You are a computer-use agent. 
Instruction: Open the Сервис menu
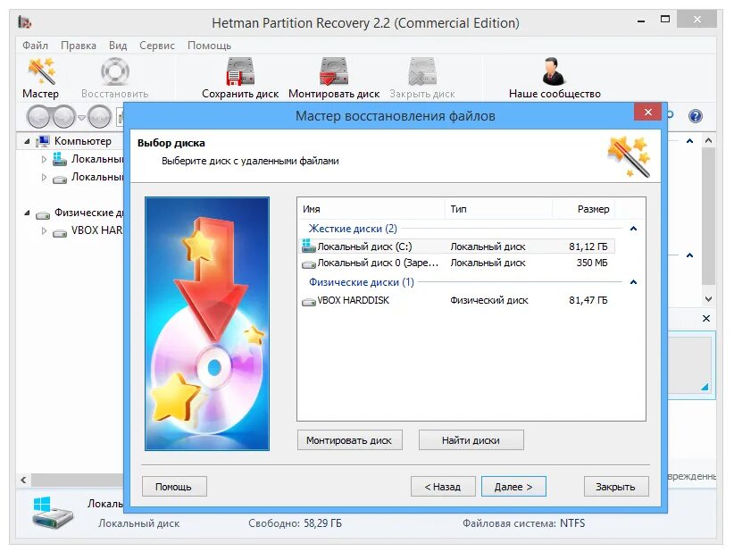point(157,46)
